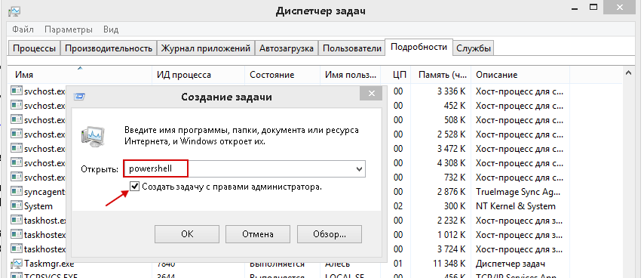This screenshot has height=278, width=644.
Task: Click the Task Manager title bar icon
Action: (x=15, y=11)
